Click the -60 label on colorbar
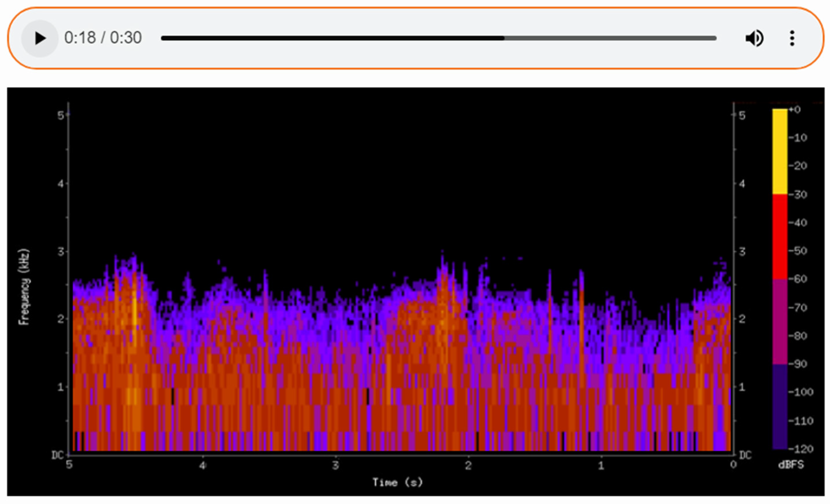This screenshot has height=504, width=830. tap(799, 279)
